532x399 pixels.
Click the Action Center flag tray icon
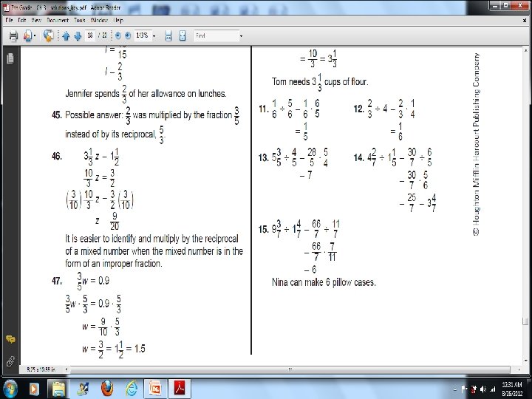click(x=464, y=389)
